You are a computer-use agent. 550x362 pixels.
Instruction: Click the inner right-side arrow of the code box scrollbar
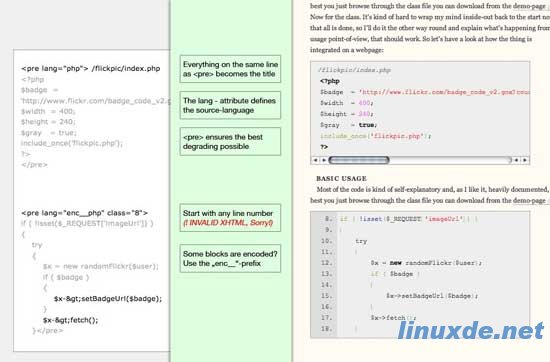[516, 160]
